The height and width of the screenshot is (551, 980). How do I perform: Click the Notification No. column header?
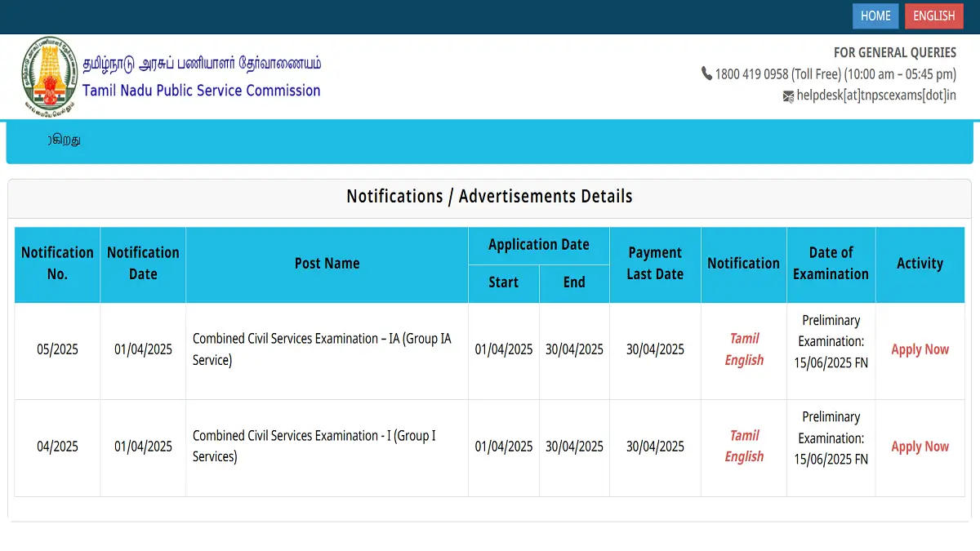(57, 263)
